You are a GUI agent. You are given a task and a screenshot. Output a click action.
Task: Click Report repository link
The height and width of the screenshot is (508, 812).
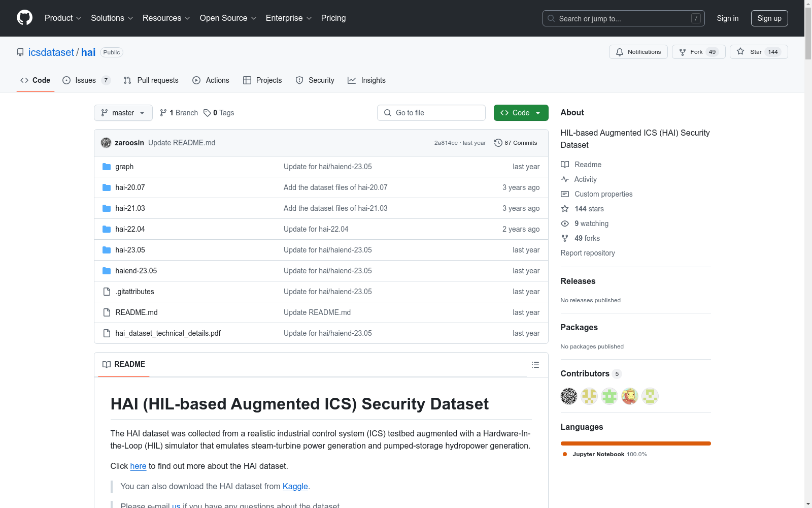(x=588, y=253)
